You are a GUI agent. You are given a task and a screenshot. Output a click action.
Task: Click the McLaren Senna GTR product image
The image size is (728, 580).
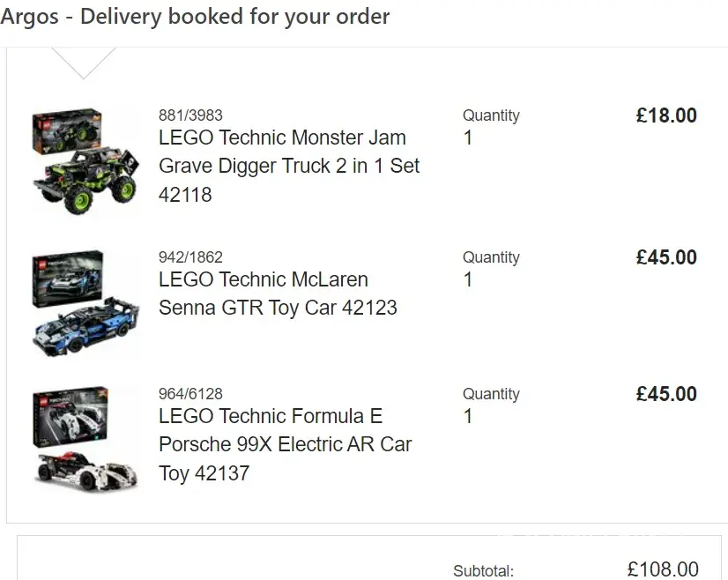pos(85,304)
